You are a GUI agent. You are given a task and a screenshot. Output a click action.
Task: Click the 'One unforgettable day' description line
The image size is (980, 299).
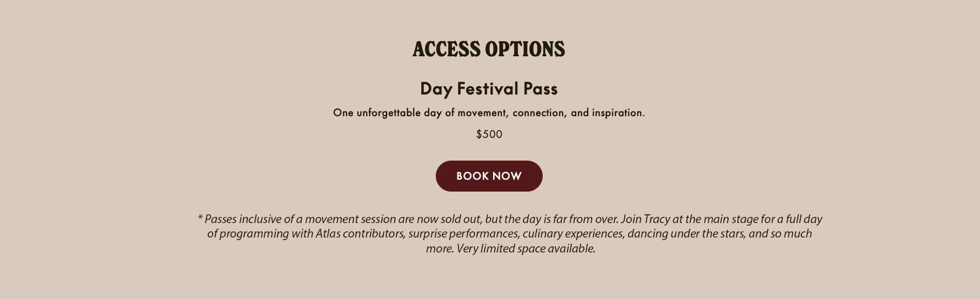pyautogui.click(x=488, y=113)
